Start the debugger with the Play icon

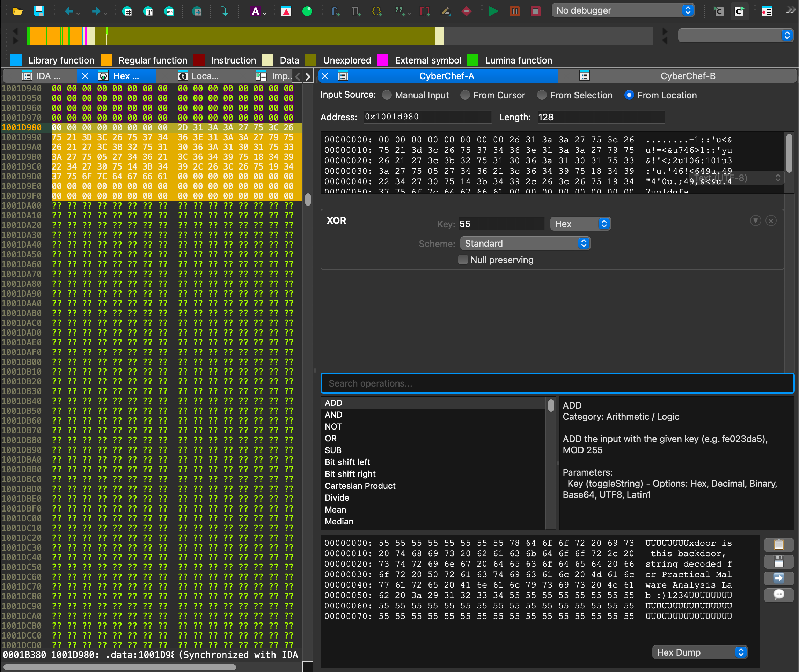pos(494,11)
